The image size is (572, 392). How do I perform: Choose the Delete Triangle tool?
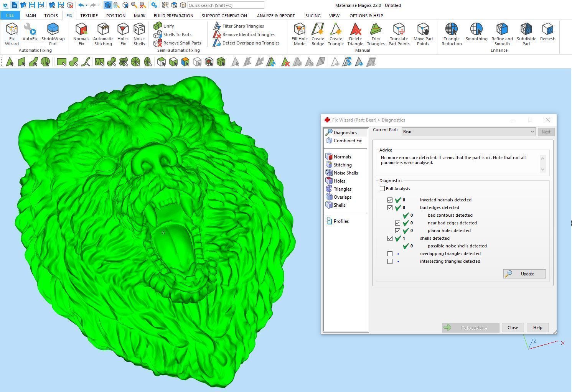[355, 34]
